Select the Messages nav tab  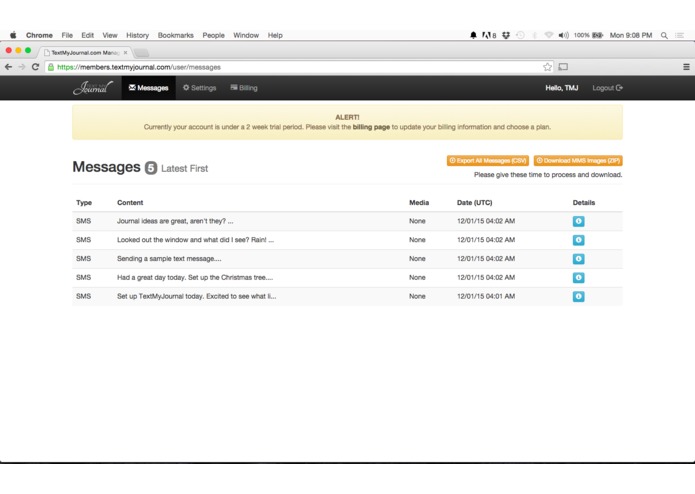[x=148, y=88]
